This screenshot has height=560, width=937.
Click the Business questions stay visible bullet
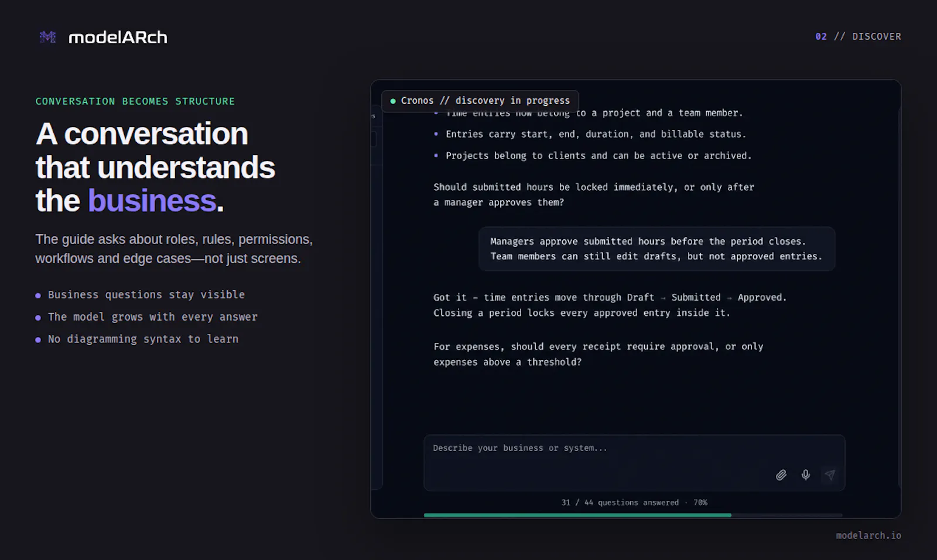point(140,295)
